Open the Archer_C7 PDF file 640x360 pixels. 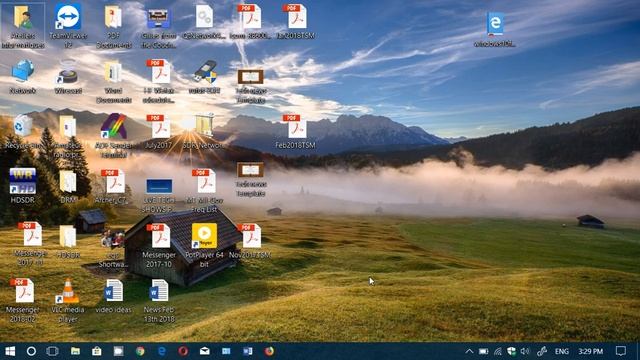[x=113, y=187]
